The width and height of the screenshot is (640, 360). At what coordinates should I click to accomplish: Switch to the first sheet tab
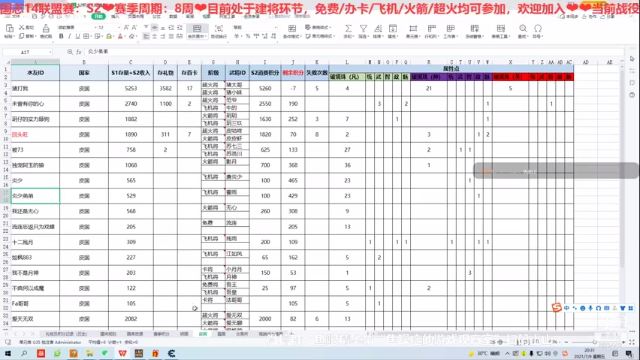coord(66,334)
